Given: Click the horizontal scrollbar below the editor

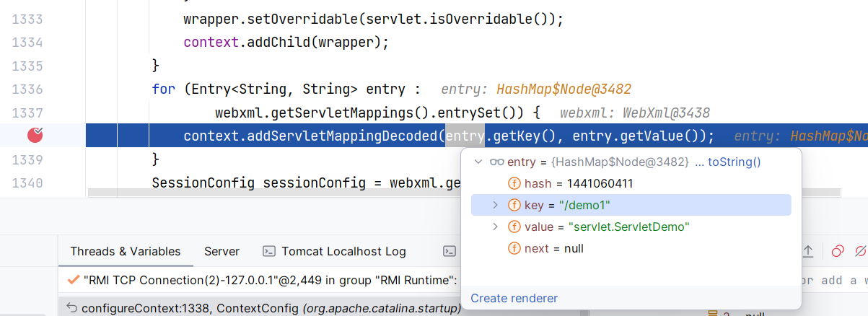Looking at the screenshot, I should [274, 193].
